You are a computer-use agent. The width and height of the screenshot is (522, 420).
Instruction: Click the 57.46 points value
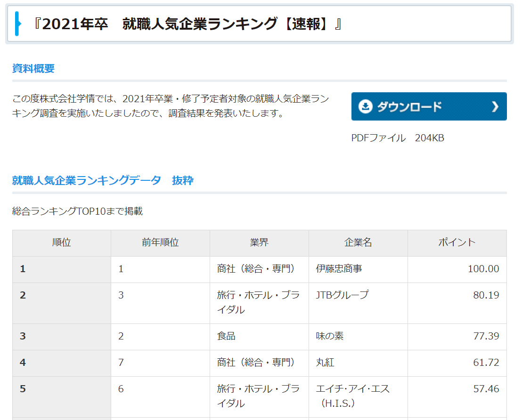click(486, 389)
